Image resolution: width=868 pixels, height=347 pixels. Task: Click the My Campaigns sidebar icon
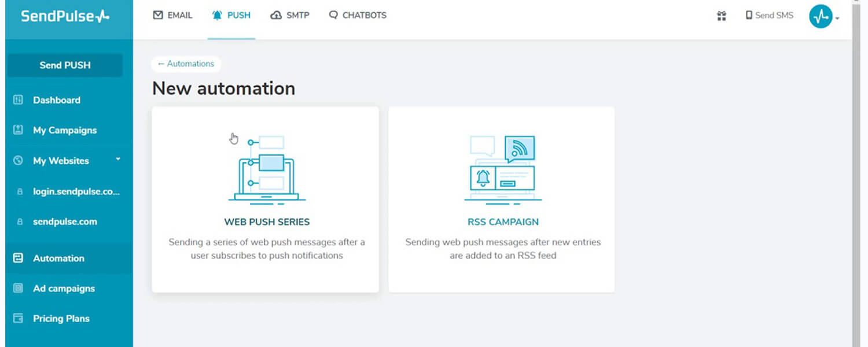[x=18, y=130]
